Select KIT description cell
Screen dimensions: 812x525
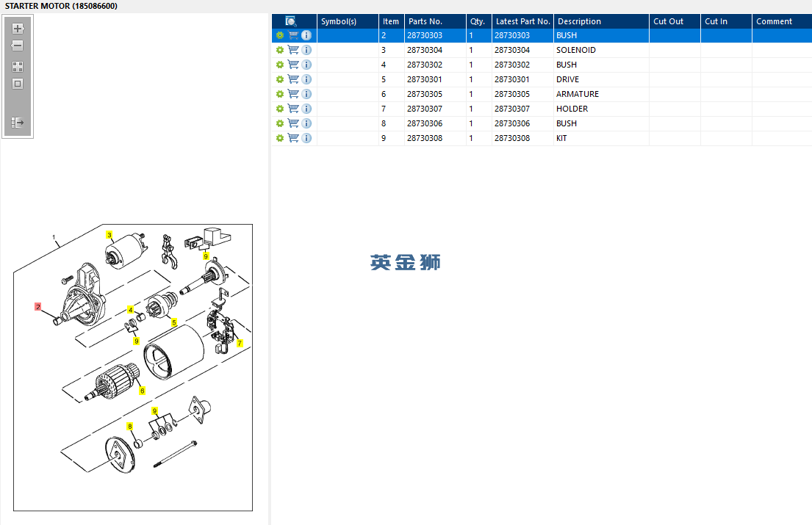coord(601,138)
